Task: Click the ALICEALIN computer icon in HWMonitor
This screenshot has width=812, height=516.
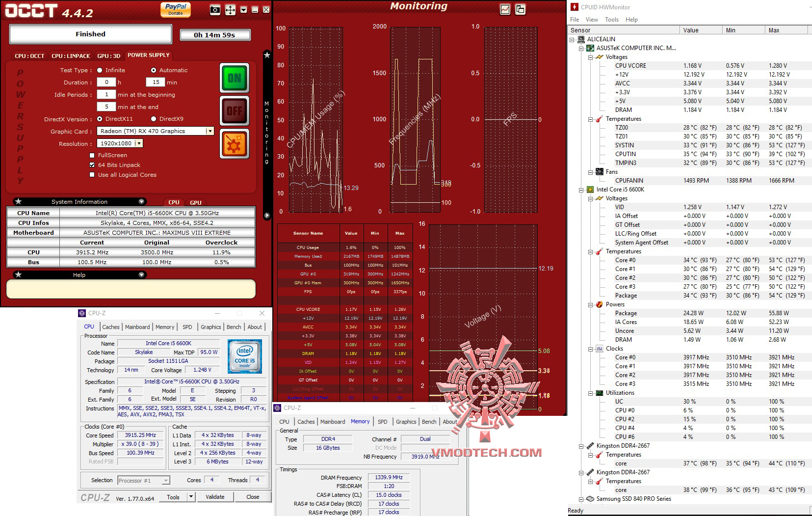Action: click(581, 39)
